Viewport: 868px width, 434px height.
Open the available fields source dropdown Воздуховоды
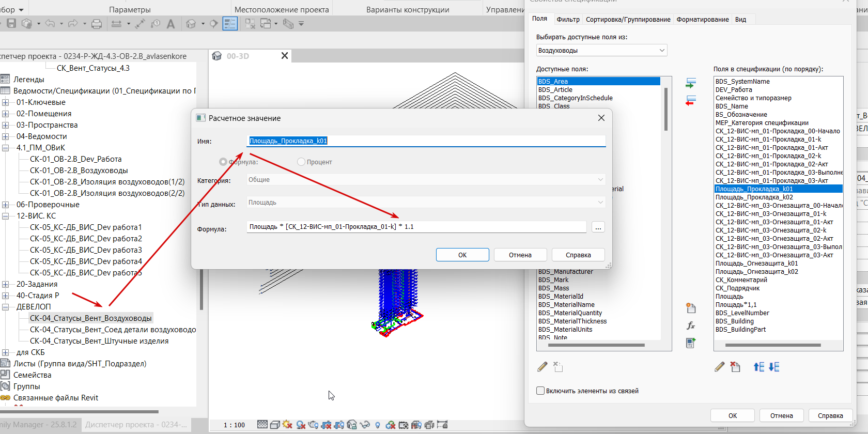(602, 50)
